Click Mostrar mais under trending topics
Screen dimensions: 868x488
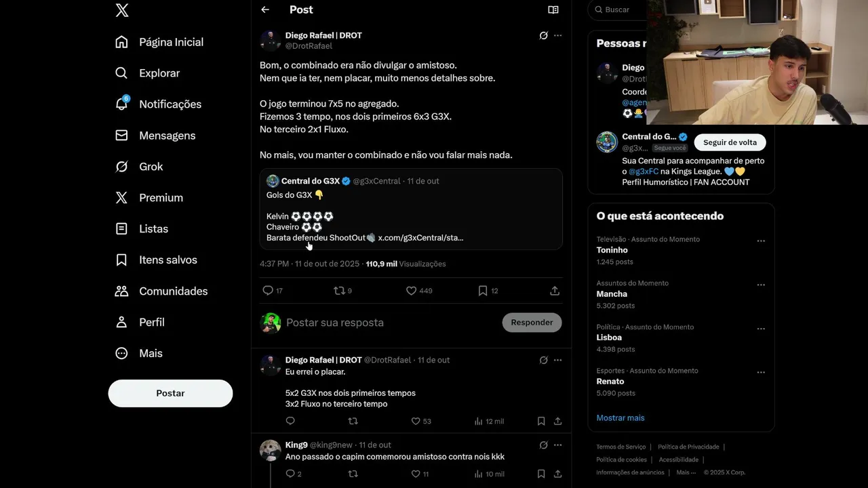(620, 418)
